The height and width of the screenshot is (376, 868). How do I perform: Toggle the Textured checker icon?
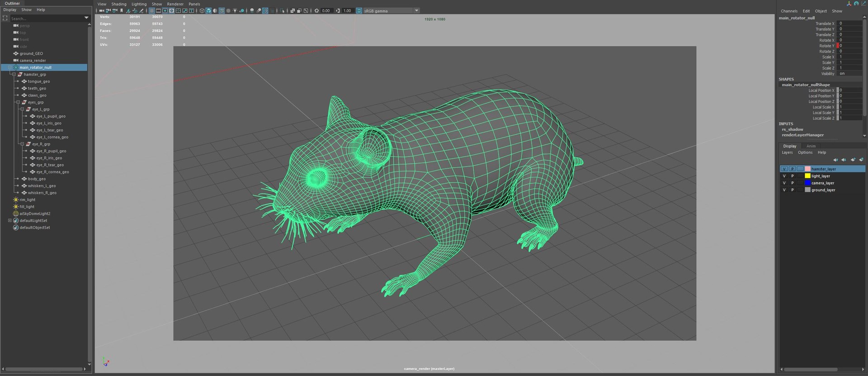click(x=228, y=10)
